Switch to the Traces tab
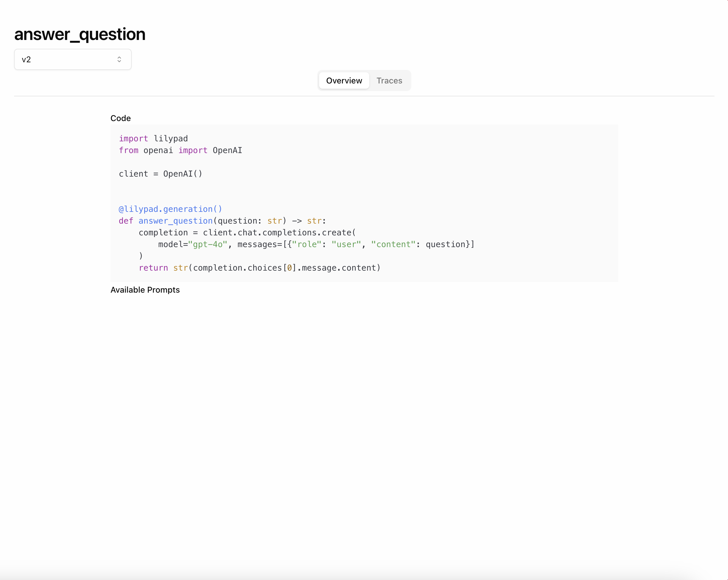The height and width of the screenshot is (580, 728). click(389, 81)
